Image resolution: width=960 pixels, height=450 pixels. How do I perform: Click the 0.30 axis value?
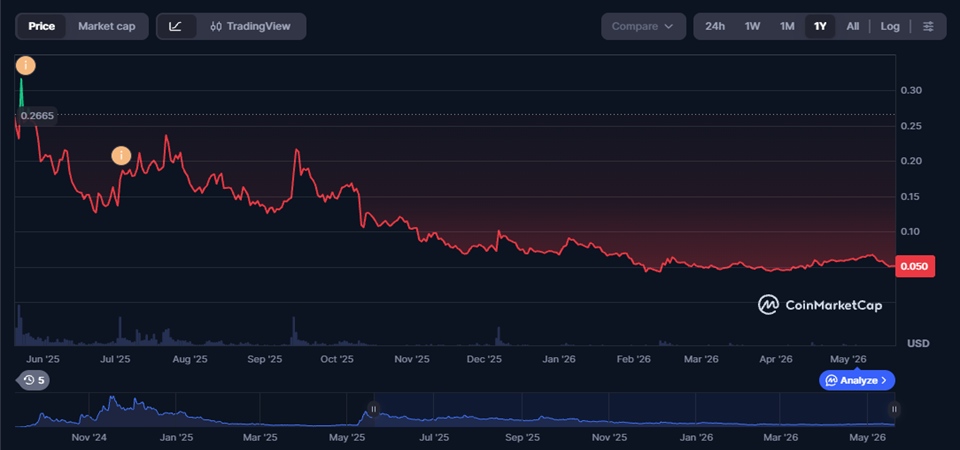point(910,90)
